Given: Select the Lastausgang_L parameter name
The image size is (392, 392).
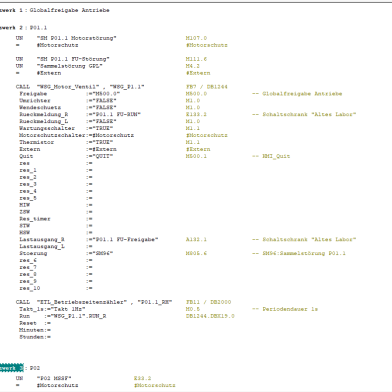Looking at the screenshot, I should pos(42,246).
